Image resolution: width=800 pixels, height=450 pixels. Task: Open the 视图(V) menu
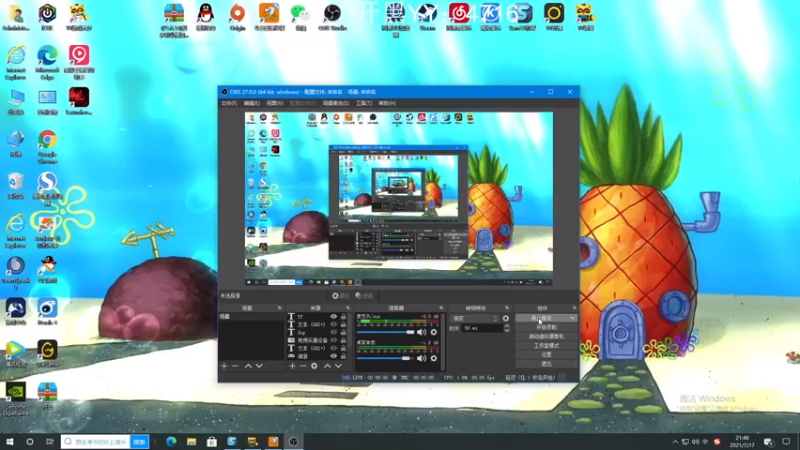click(x=274, y=103)
